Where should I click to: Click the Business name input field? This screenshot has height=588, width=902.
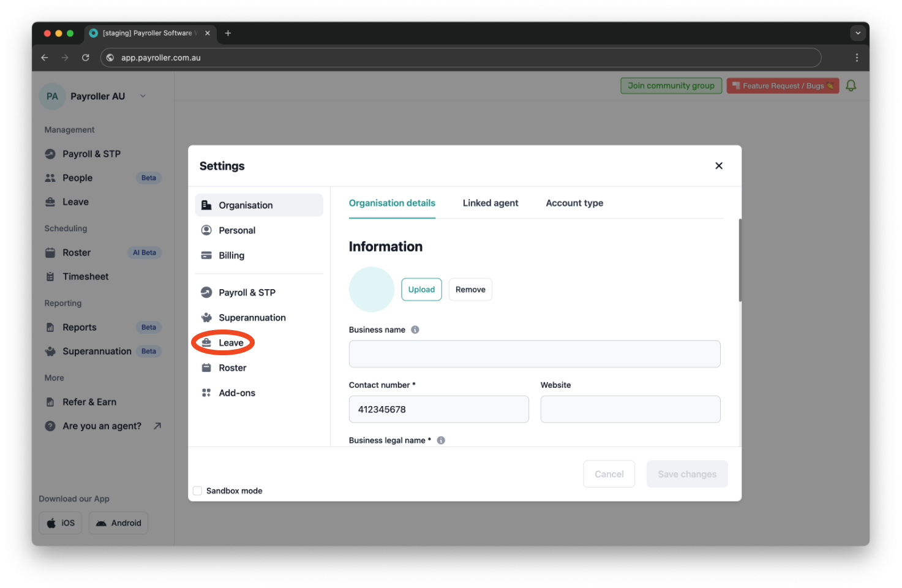(x=534, y=353)
